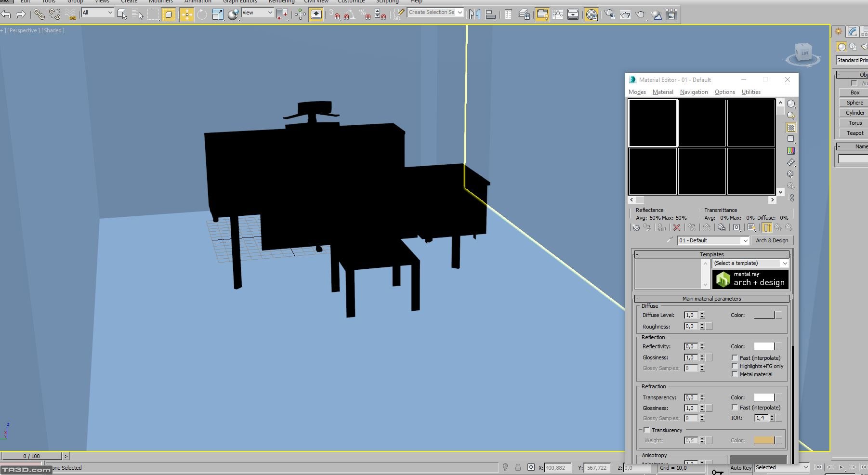
Task: Activate the Select and Move tool
Action: coord(186,15)
